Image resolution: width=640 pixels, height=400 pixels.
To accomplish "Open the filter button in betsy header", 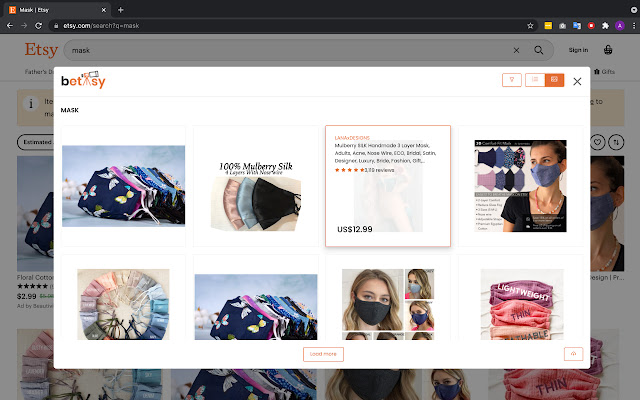I will pos(511,80).
